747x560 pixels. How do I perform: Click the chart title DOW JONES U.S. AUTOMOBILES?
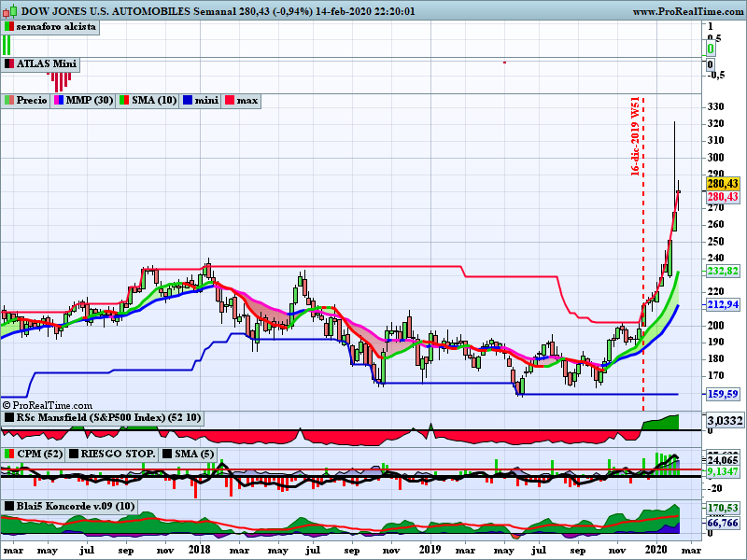pyautogui.click(x=106, y=11)
